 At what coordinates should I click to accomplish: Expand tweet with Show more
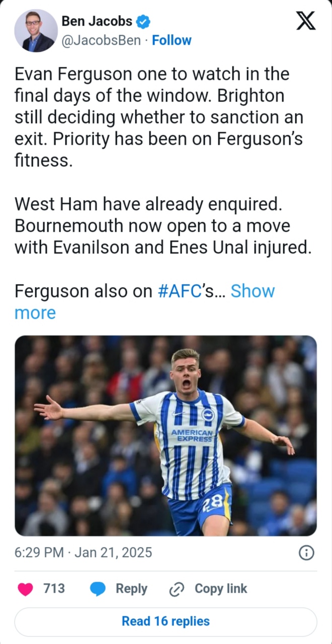click(252, 291)
